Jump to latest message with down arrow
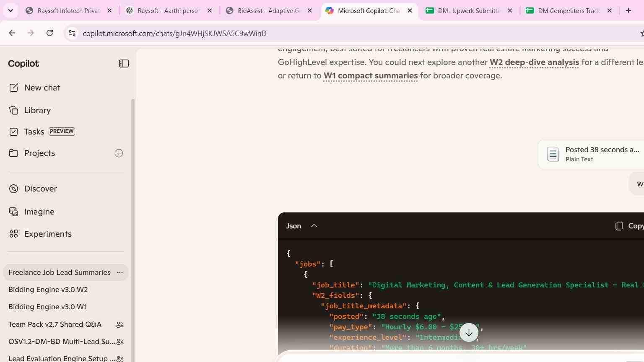Screen dimensions: 644x362 tap(469, 333)
